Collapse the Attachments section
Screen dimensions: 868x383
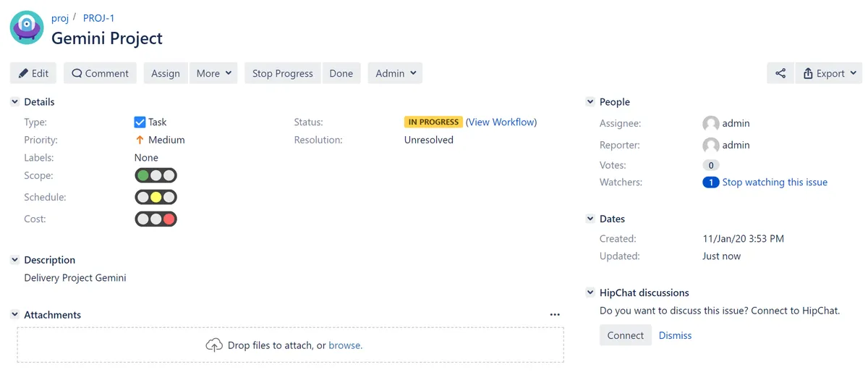pyautogui.click(x=14, y=315)
